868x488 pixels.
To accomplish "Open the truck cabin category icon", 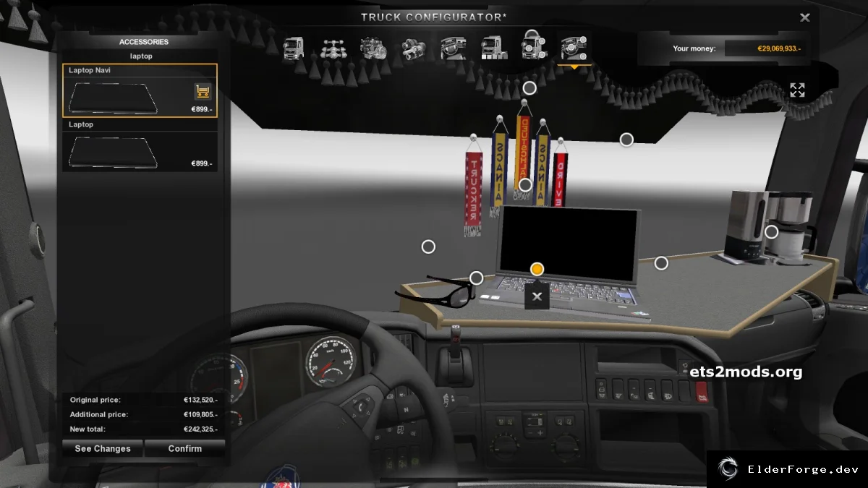I will 293,48.
